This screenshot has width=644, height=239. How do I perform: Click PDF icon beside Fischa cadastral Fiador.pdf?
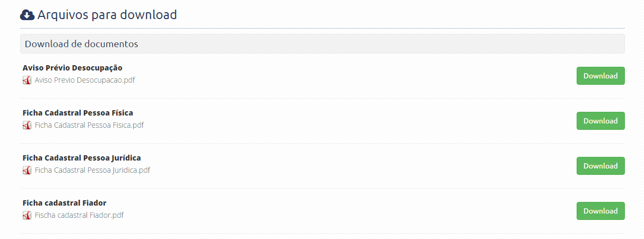[27, 216]
